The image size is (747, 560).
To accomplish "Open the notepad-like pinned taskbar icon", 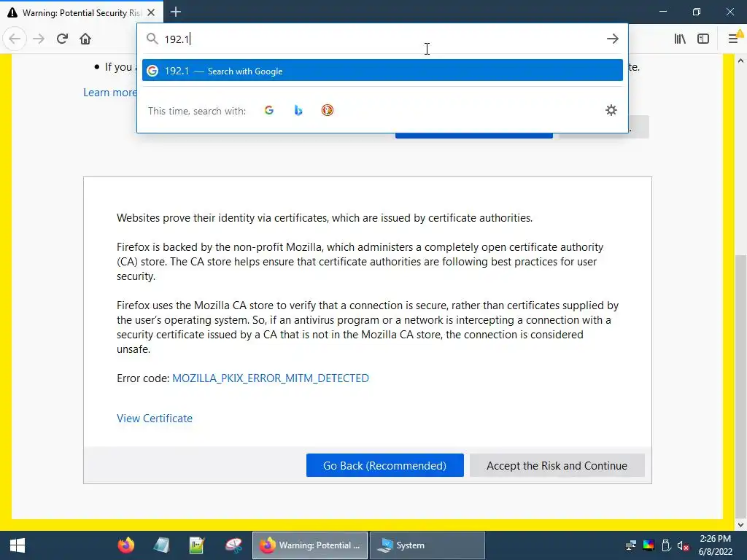I will [x=161, y=545].
